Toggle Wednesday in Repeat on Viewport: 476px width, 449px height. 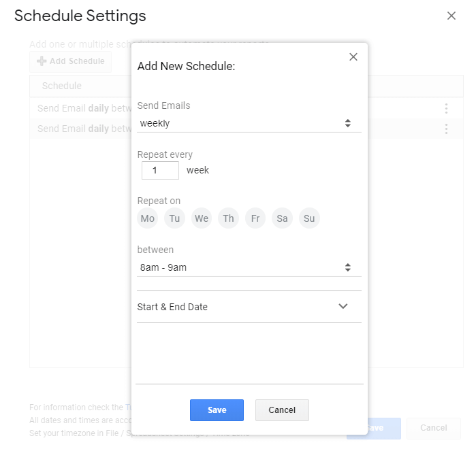(201, 218)
